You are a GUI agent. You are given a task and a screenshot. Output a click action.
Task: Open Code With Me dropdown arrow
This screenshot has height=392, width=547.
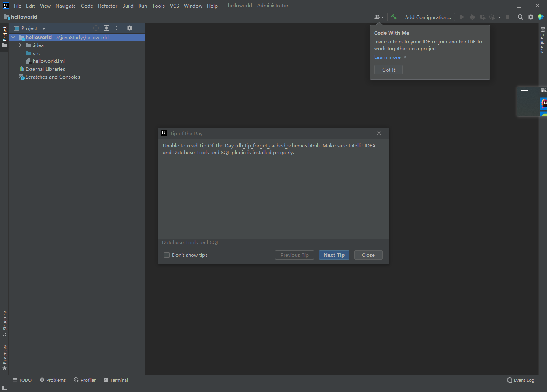(x=383, y=17)
